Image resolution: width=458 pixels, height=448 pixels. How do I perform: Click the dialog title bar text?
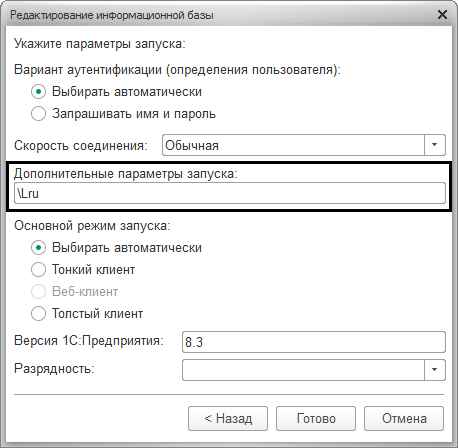tap(112, 15)
